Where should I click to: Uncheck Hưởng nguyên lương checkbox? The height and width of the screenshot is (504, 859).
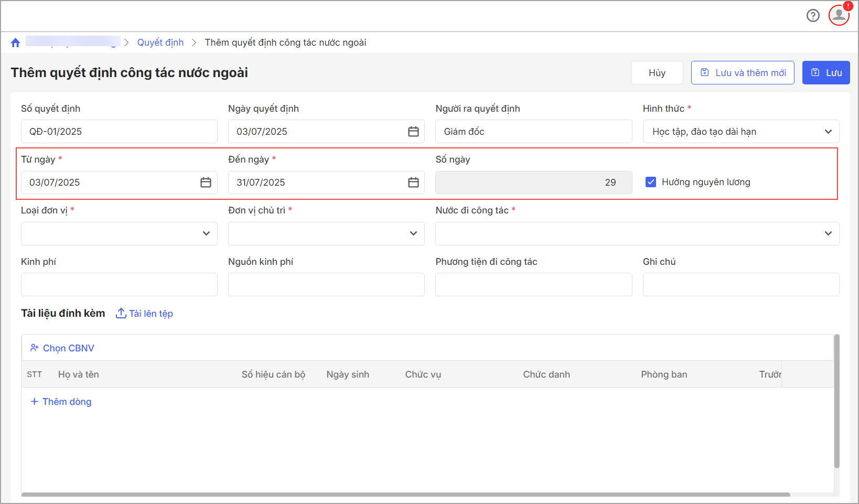(x=651, y=182)
